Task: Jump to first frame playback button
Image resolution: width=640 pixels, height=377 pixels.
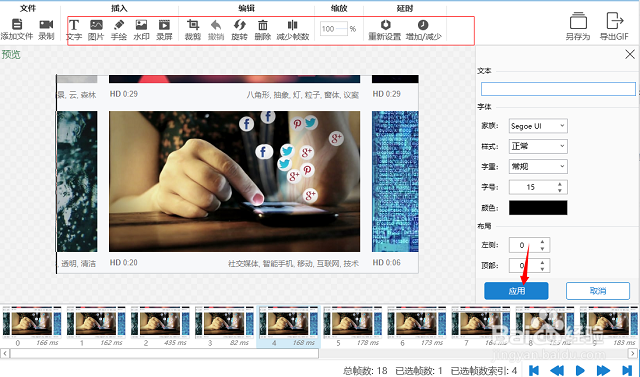Action: 533,370
